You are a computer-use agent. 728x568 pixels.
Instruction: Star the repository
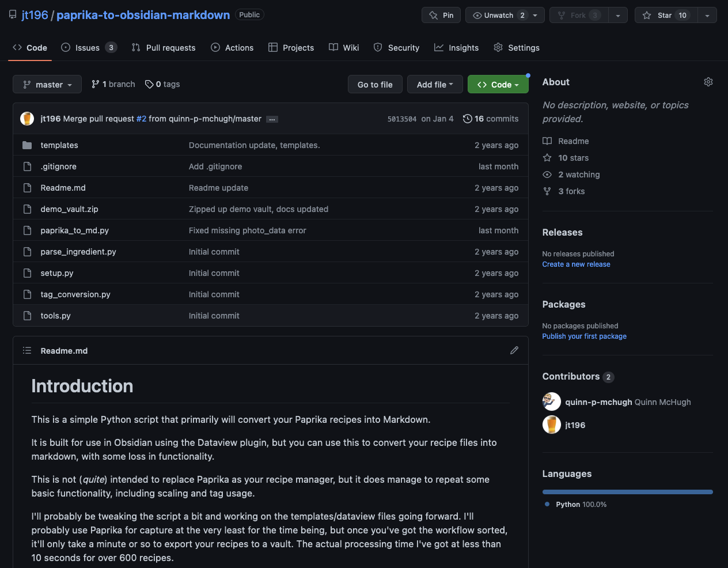click(x=666, y=15)
